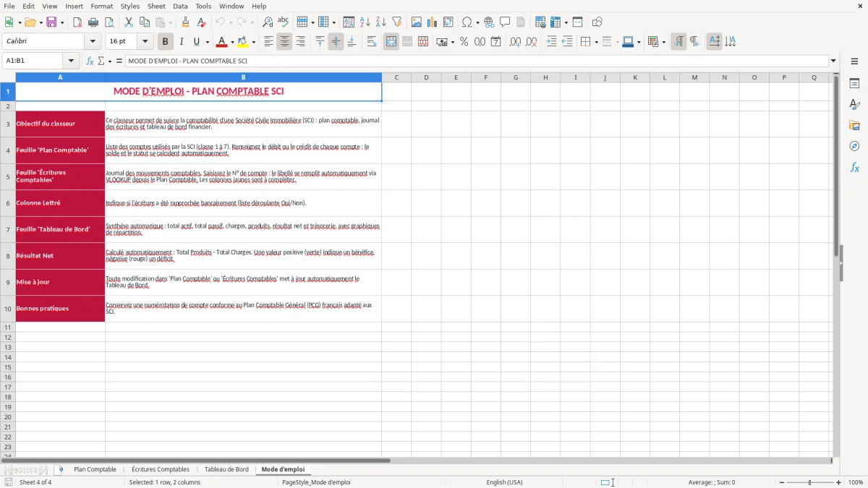Switch to the Plan Comptable sheet tab
The height and width of the screenshot is (488, 868).
pyautogui.click(x=95, y=469)
